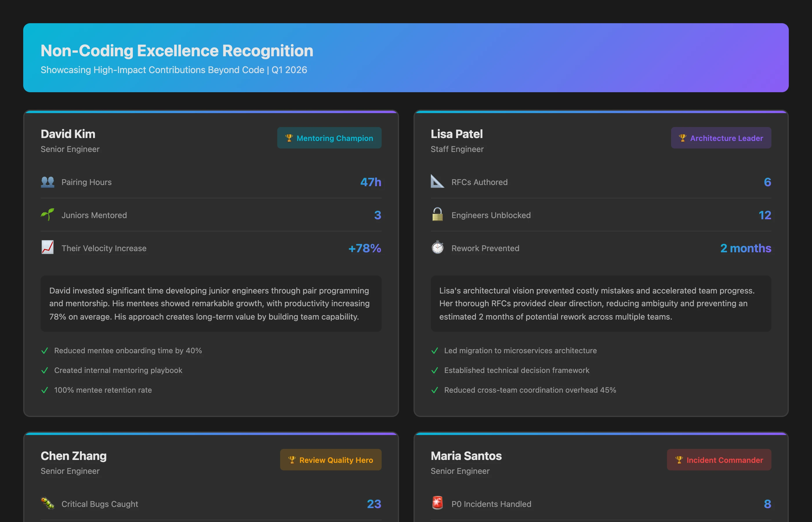The width and height of the screenshot is (812, 522).
Task: Click the Rework Prevented stopwatch icon
Action: coord(437,247)
